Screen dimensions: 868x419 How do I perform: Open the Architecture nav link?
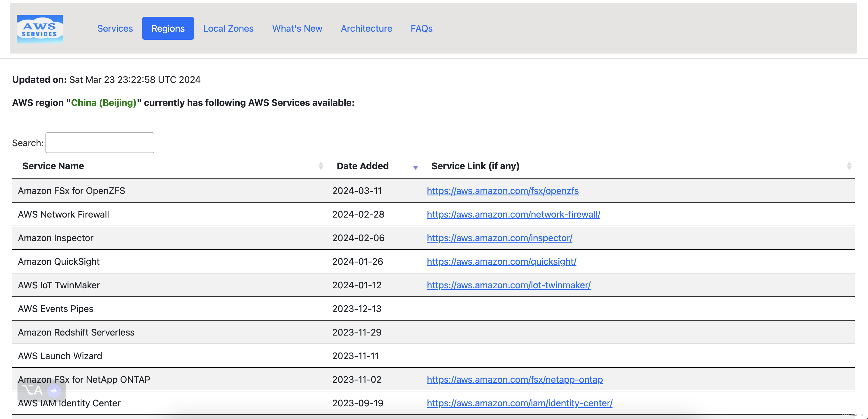click(366, 28)
